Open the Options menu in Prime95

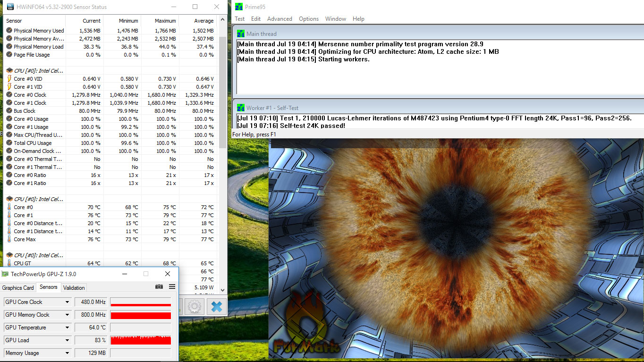point(309,19)
